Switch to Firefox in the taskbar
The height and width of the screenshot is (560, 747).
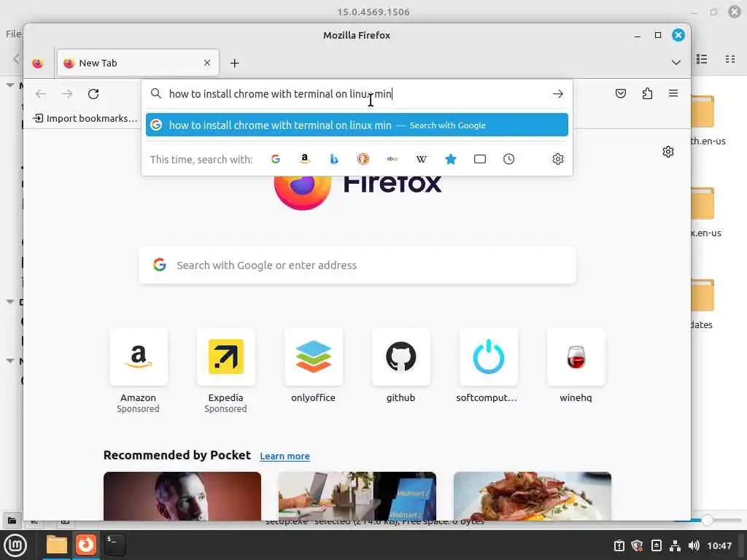click(86, 545)
